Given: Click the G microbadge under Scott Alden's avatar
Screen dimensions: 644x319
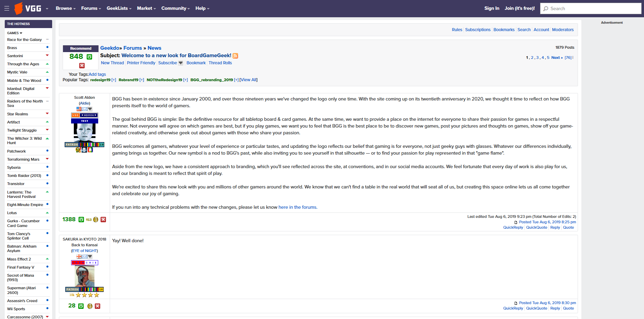Looking at the screenshot, I should point(78,150).
